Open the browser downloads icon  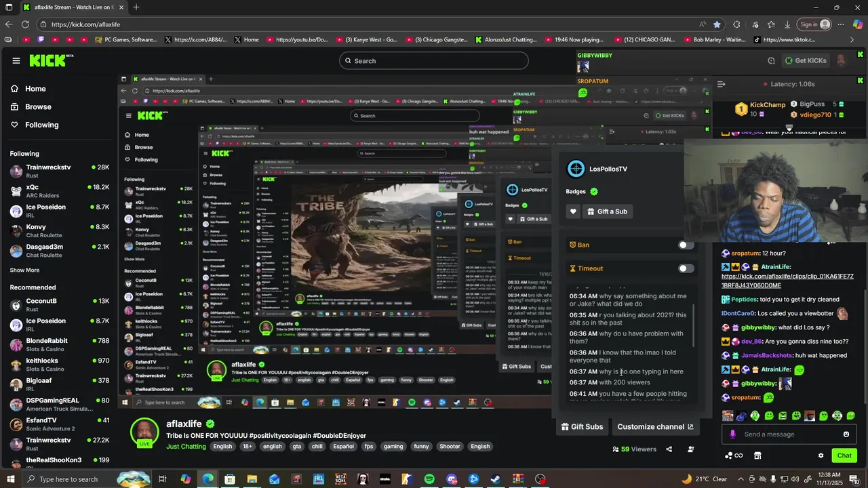(787, 24)
